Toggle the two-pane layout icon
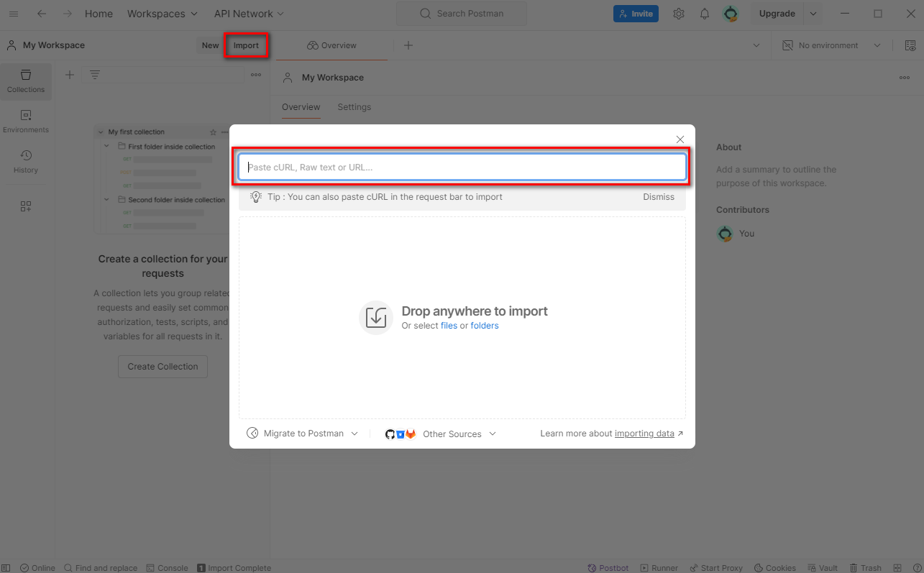 tap(897, 567)
